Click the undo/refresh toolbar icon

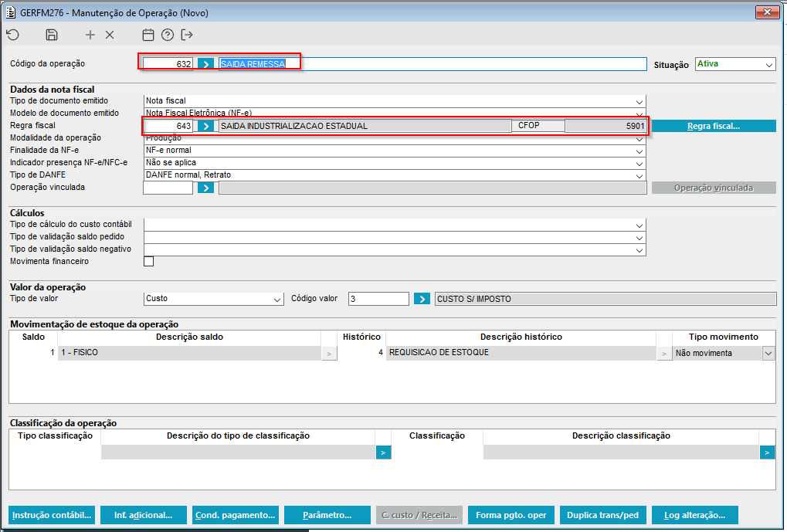point(13,35)
